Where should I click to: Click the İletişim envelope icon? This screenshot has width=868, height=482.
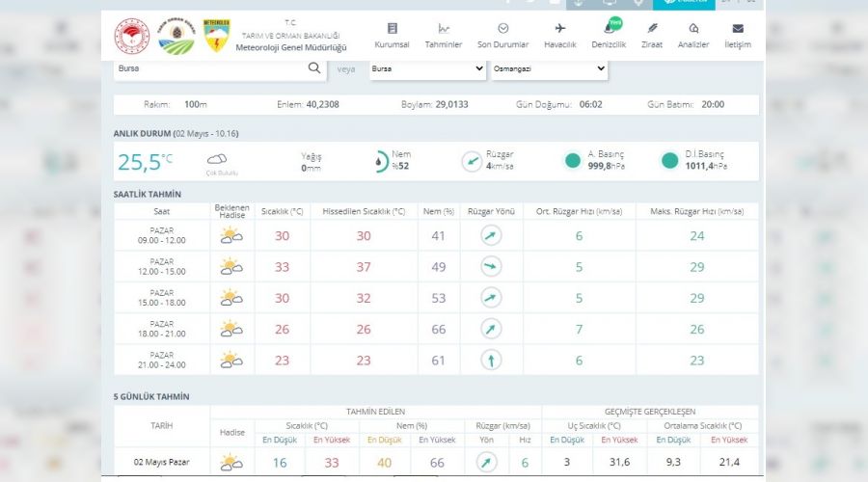[738, 29]
